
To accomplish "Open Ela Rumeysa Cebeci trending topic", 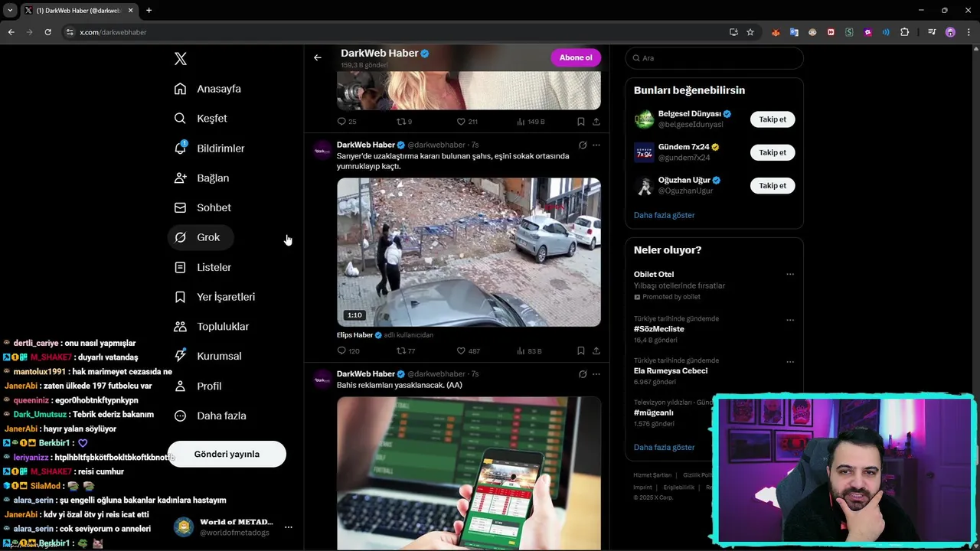I will pyautogui.click(x=671, y=371).
